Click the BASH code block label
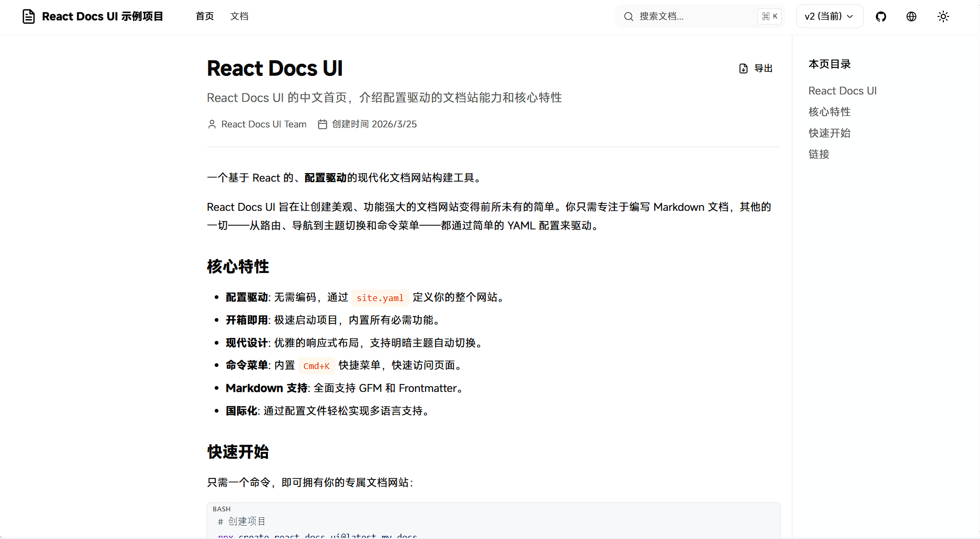This screenshot has width=980, height=539. pyautogui.click(x=222, y=509)
